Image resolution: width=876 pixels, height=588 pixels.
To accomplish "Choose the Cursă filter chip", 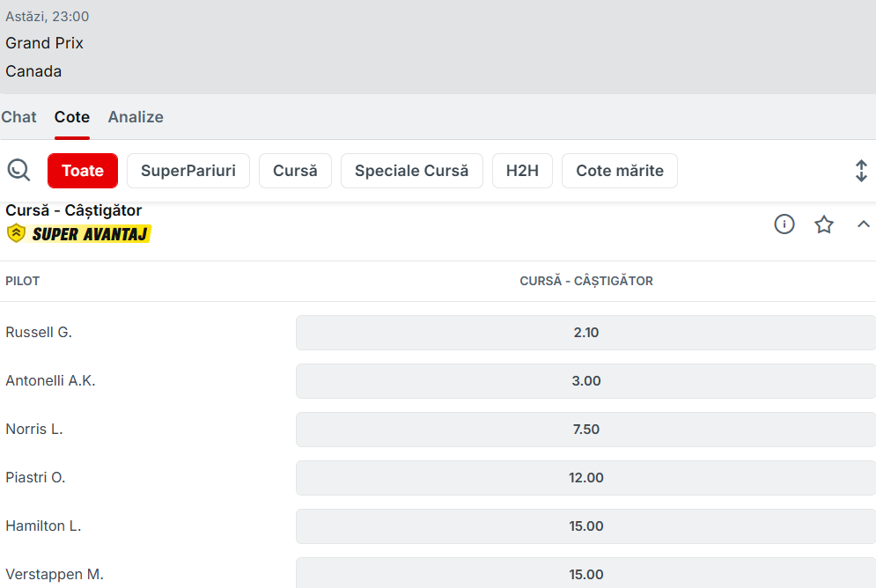I will [295, 171].
